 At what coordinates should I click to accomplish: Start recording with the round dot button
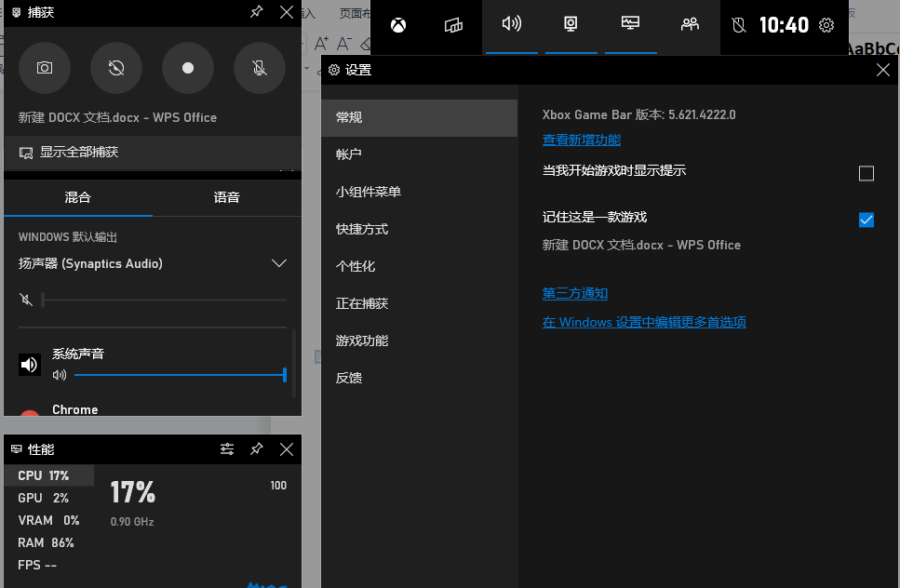188,68
